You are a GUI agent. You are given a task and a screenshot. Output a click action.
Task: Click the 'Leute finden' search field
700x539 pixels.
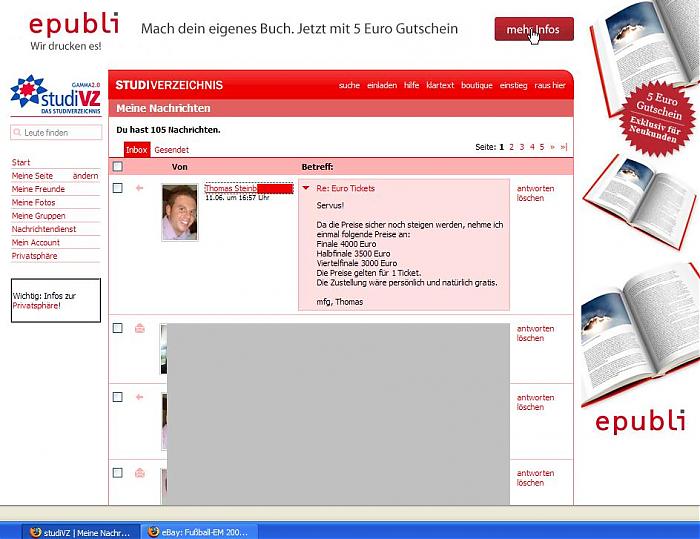(x=57, y=132)
